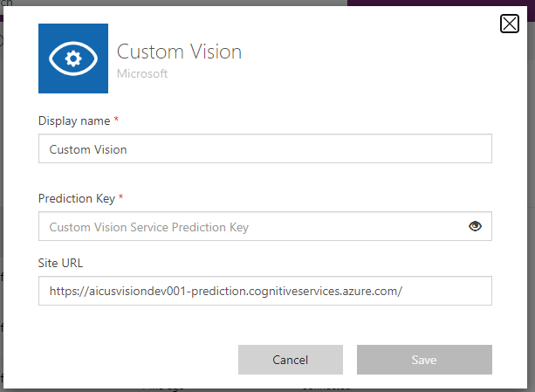Viewport: 535px width, 392px height.
Task: Click the Custom Vision heading title
Action: (x=179, y=52)
